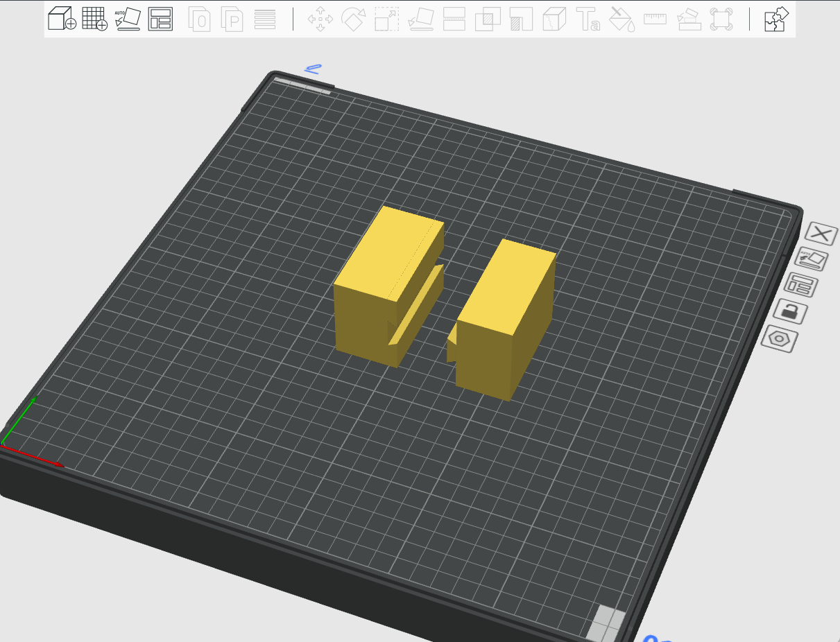Viewport: 840px width, 642px height.
Task: Select the Seam painting tool
Action: click(554, 19)
